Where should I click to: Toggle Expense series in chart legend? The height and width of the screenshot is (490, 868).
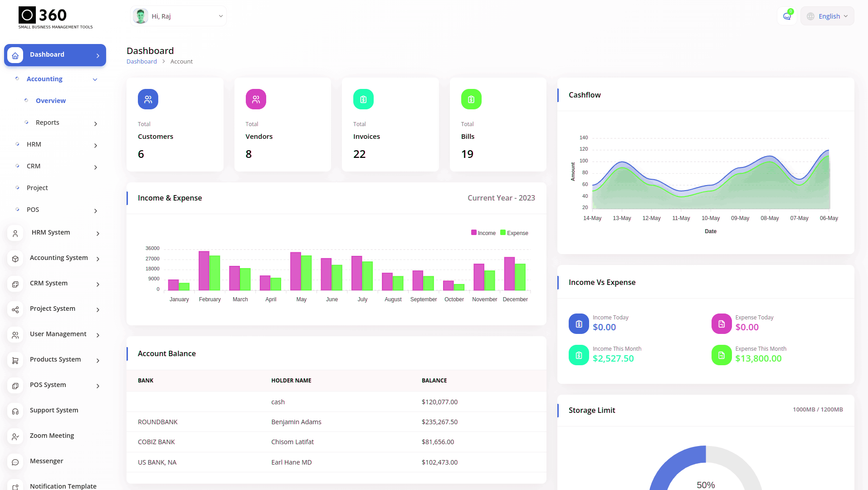tap(514, 233)
